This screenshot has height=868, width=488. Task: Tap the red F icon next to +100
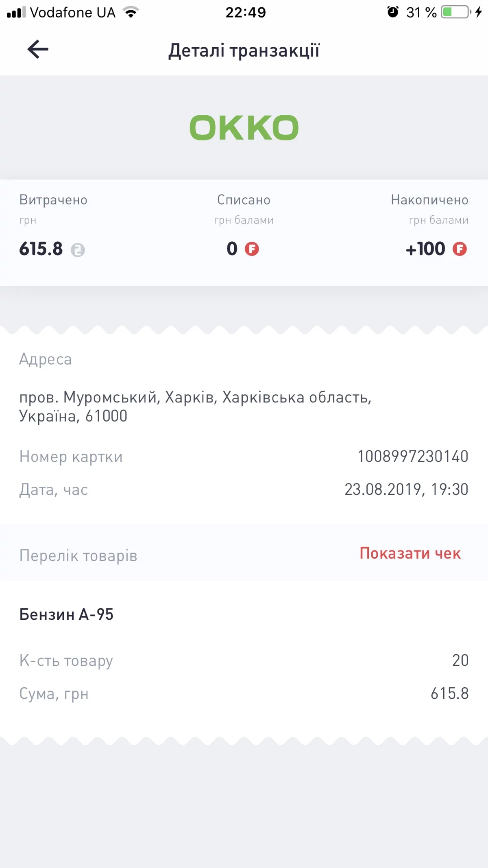pos(460,249)
